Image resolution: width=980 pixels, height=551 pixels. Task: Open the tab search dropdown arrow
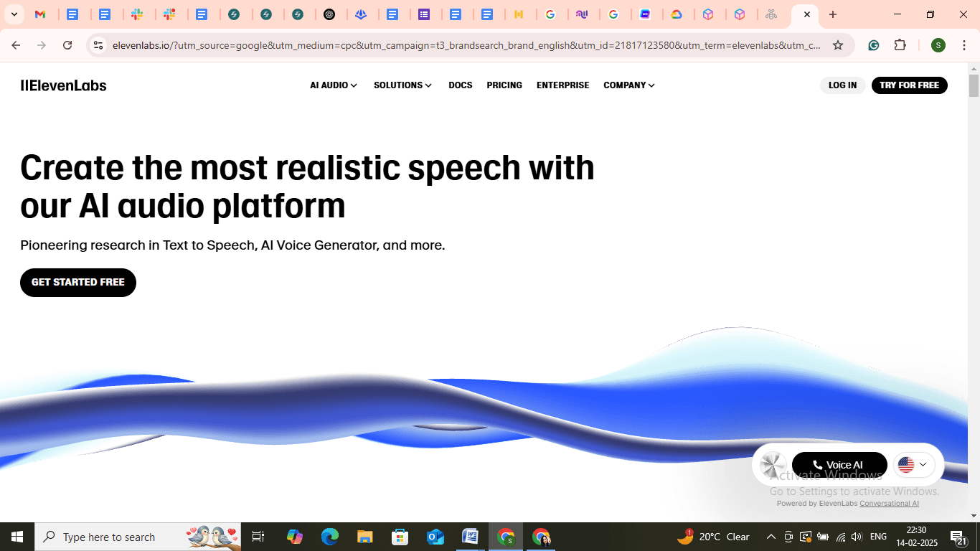(14, 14)
